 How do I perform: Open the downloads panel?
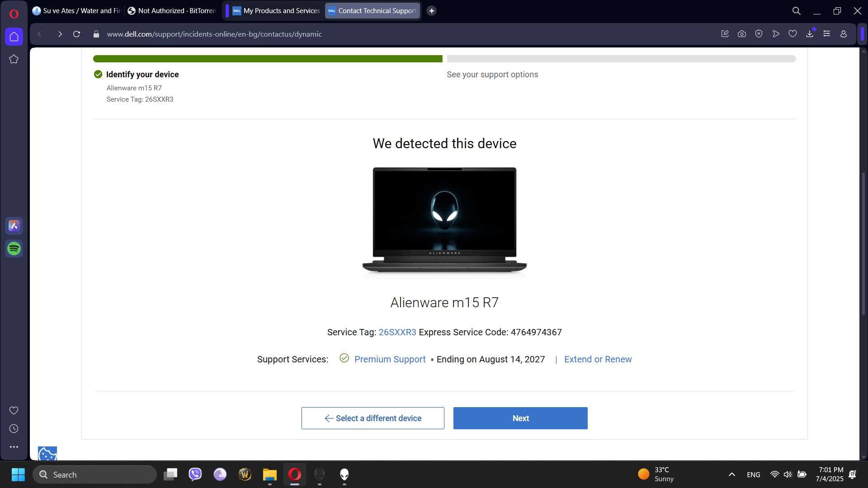coord(810,34)
